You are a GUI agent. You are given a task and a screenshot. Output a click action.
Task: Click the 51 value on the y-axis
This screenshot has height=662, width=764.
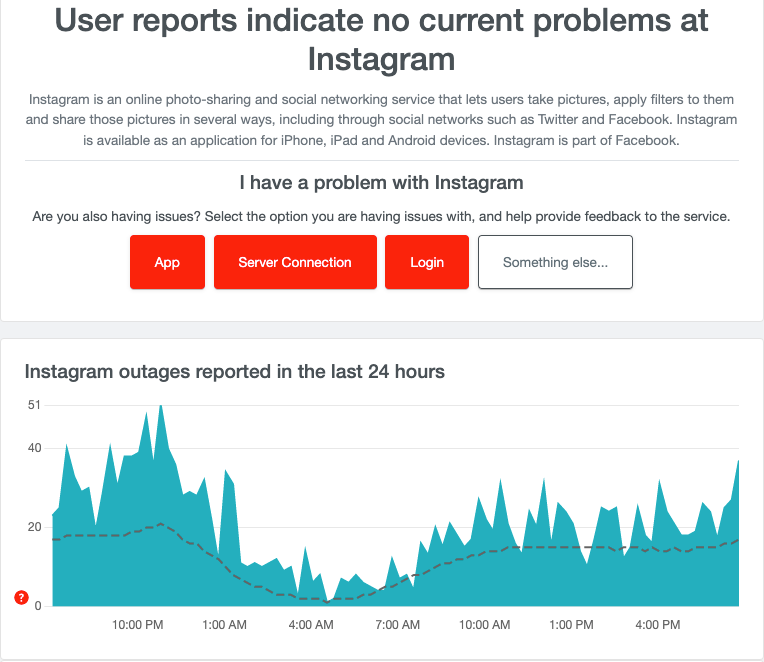pos(34,405)
